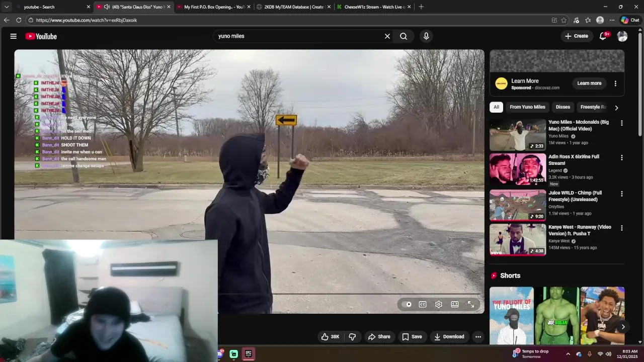
Task: Go to the YouTube home logo
Action: (41, 36)
